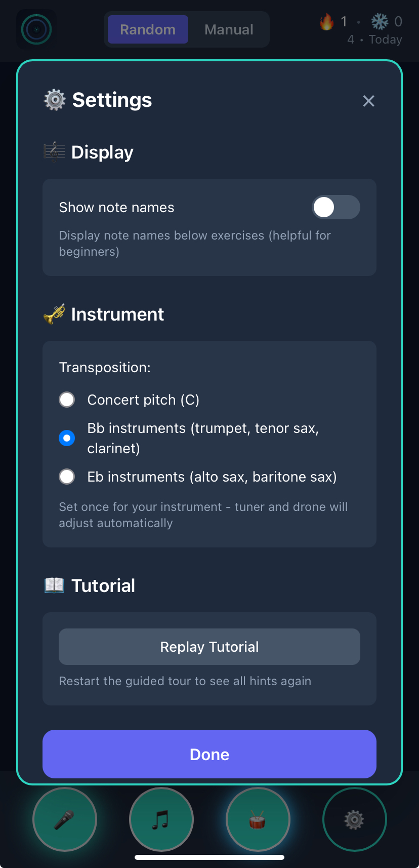The width and height of the screenshot is (419, 868).
Task: Switch to the Manual tab
Action: (x=229, y=29)
